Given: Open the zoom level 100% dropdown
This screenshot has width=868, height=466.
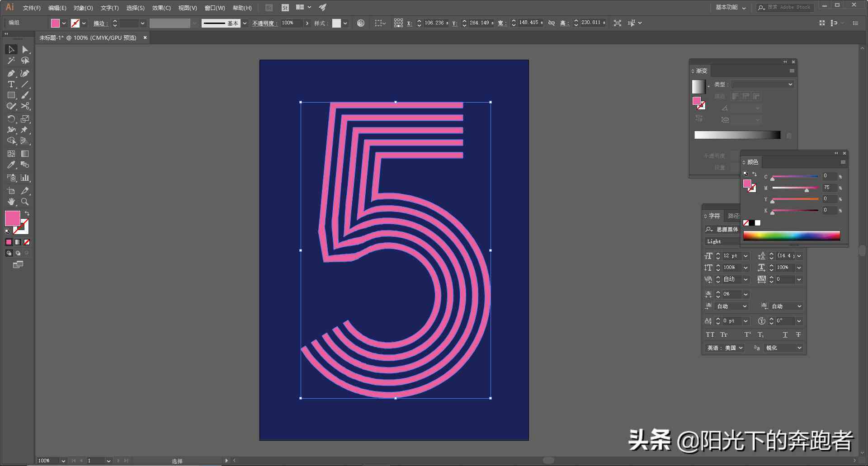Looking at the screenshot, I should [x=63, y=461].
